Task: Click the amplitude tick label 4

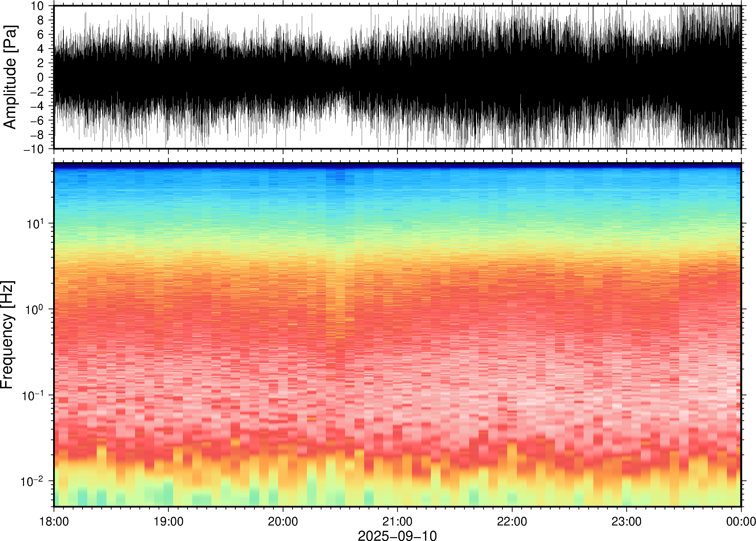Action: (40, 49)
